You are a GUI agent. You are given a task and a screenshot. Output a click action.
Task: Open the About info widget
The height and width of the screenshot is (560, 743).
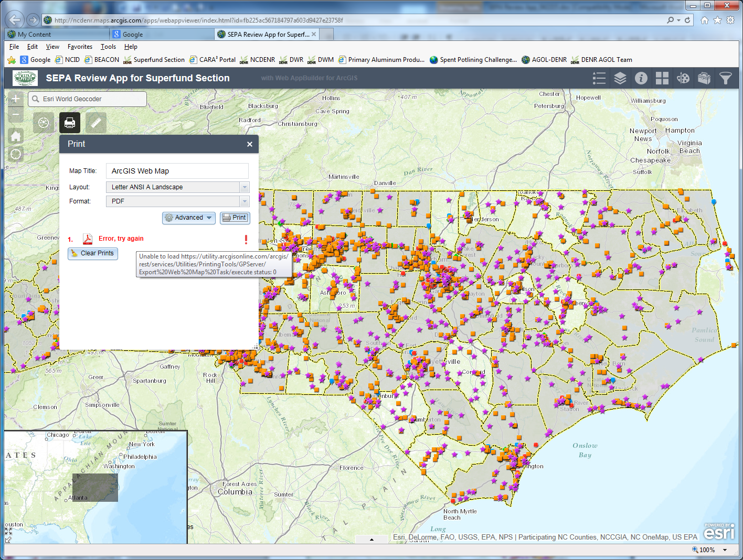click(x=641, y=79)
